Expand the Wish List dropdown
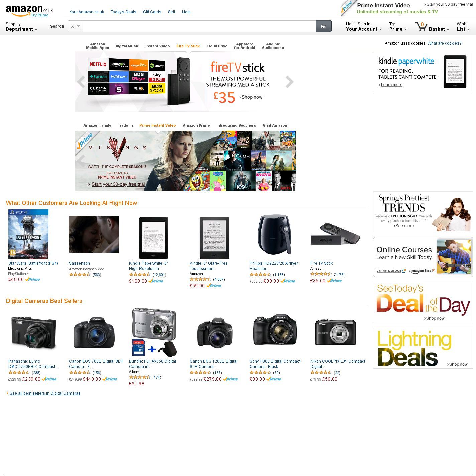The image size is (476, 476). coord(463,27)
